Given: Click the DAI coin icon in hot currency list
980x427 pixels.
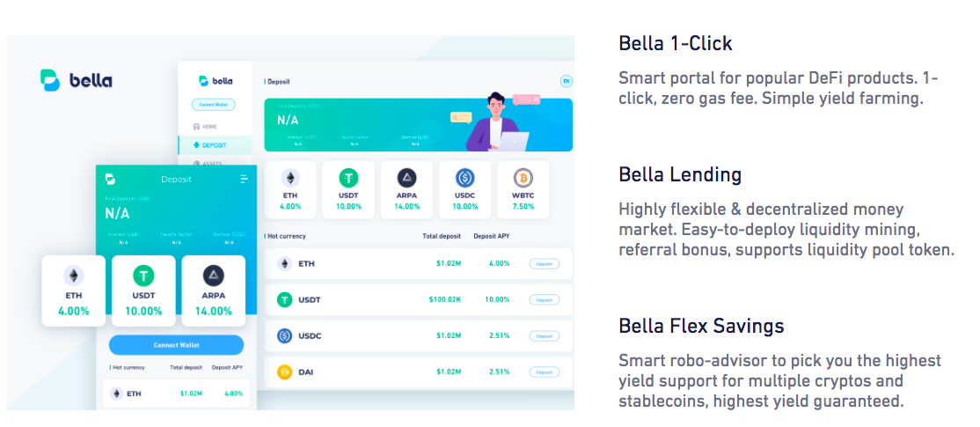Looking at the screenshot, I should 284,372.
